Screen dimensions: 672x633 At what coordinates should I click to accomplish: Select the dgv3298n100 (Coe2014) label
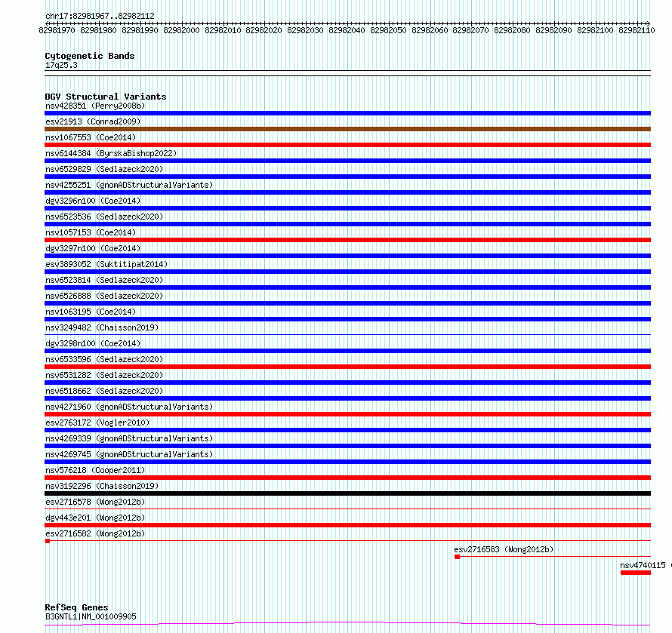point(93,343)
